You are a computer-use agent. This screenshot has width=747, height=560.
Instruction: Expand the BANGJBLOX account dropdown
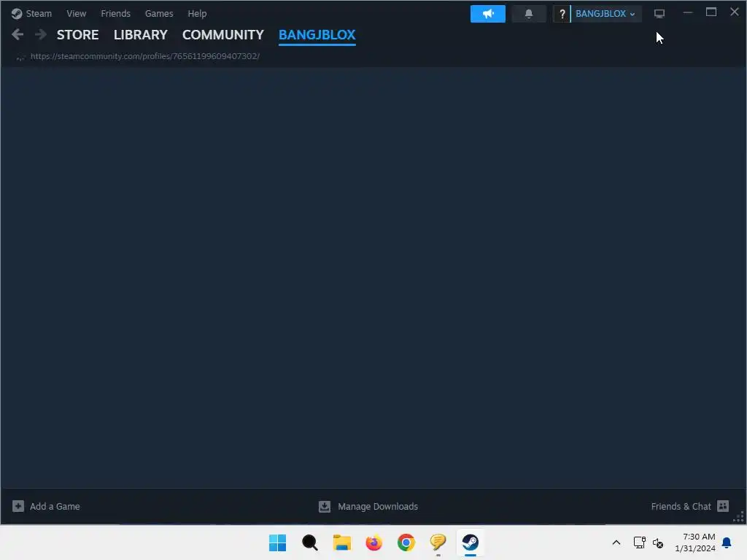(605, 14)
